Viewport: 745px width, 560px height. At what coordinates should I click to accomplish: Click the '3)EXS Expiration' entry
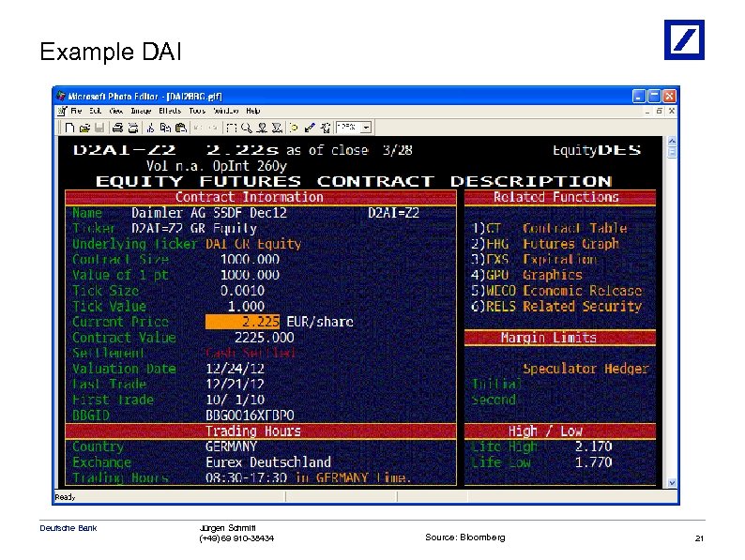[534, 259]
